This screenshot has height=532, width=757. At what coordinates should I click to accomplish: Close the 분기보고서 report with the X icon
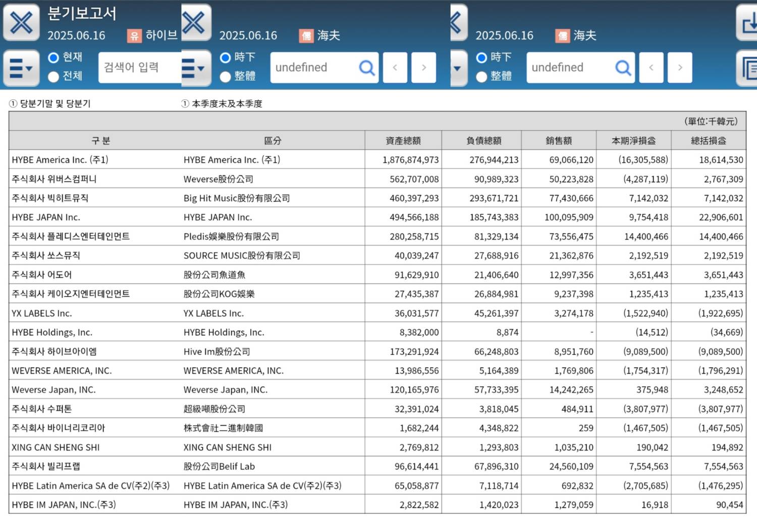tap(21, 23)
